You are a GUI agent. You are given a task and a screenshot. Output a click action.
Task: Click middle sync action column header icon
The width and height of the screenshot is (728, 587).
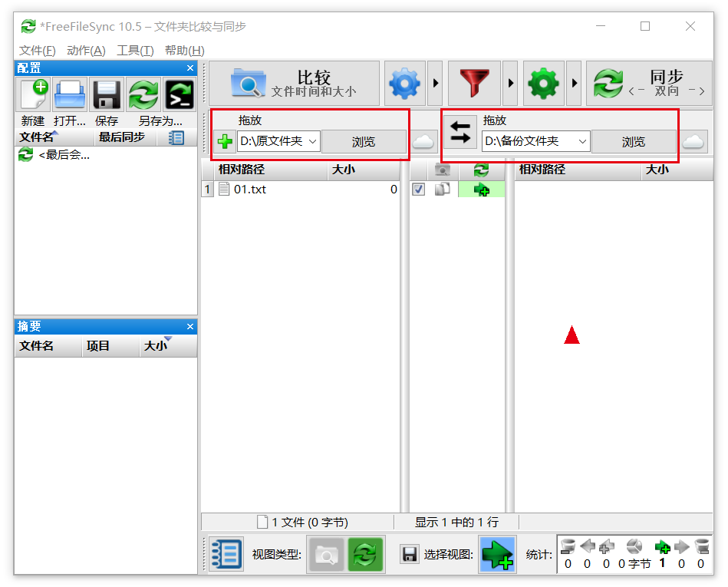pyautogui.click(x=482, y=170)
